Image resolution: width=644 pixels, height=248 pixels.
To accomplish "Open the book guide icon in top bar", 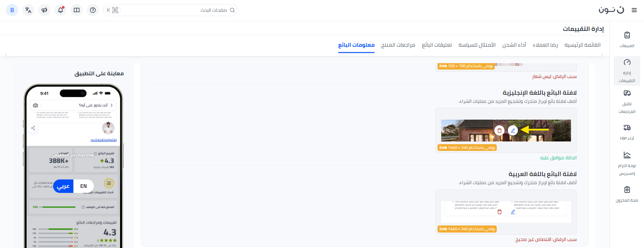I will tap(77, 10).
